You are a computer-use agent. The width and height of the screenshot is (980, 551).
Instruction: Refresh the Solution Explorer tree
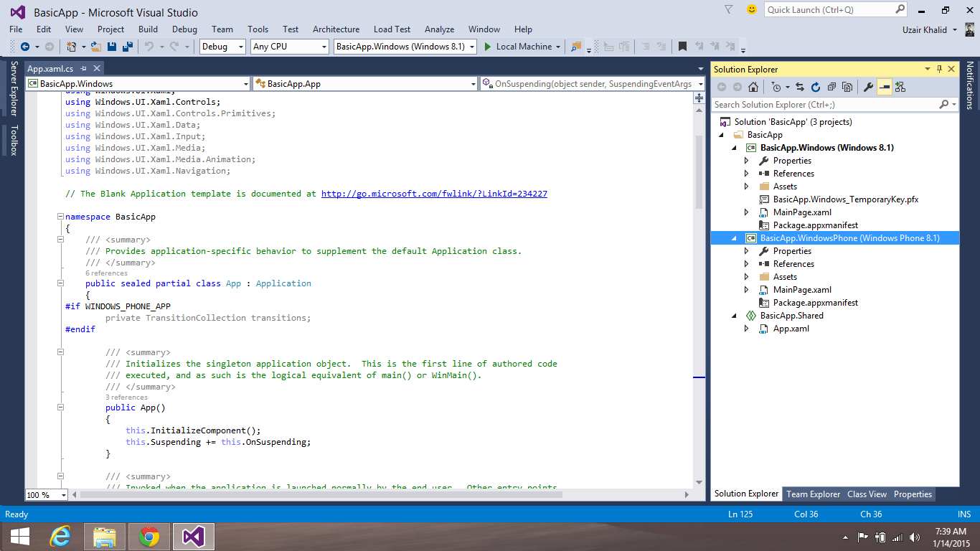point(816,87)
